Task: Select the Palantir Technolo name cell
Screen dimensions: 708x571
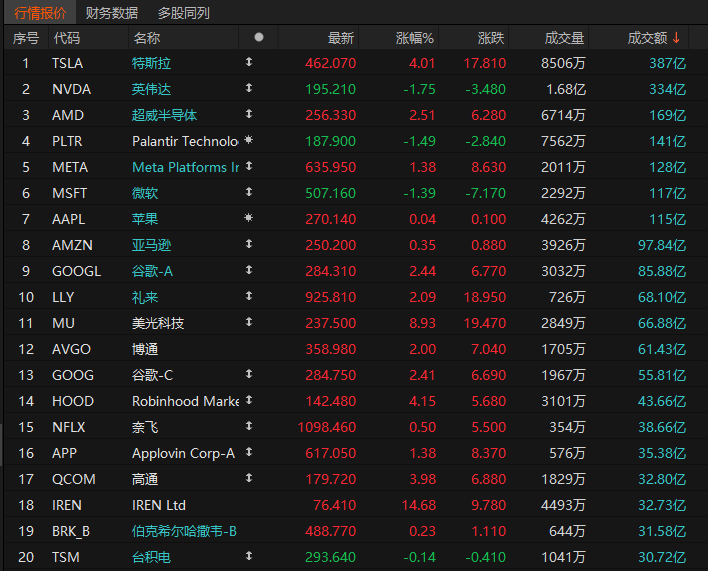Action: click(x=185, y=141)
